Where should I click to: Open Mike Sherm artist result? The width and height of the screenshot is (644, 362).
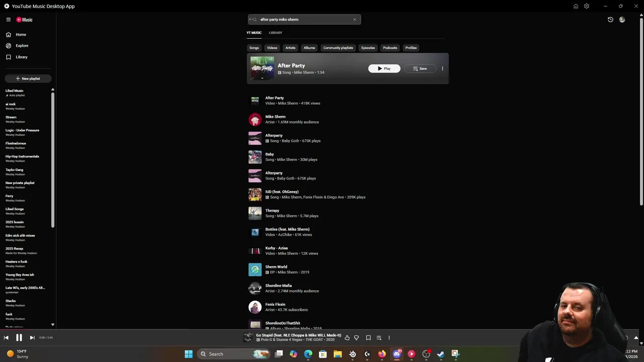coord(347,119)
